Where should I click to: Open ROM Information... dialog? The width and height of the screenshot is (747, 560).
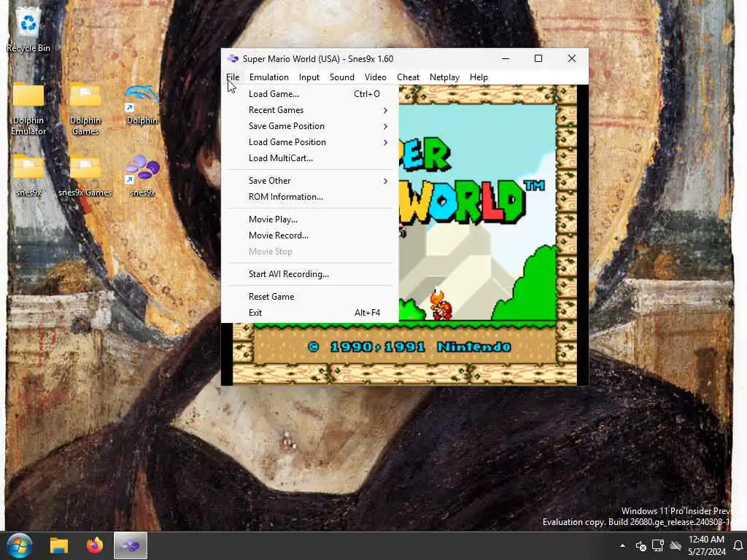[309, 197]
